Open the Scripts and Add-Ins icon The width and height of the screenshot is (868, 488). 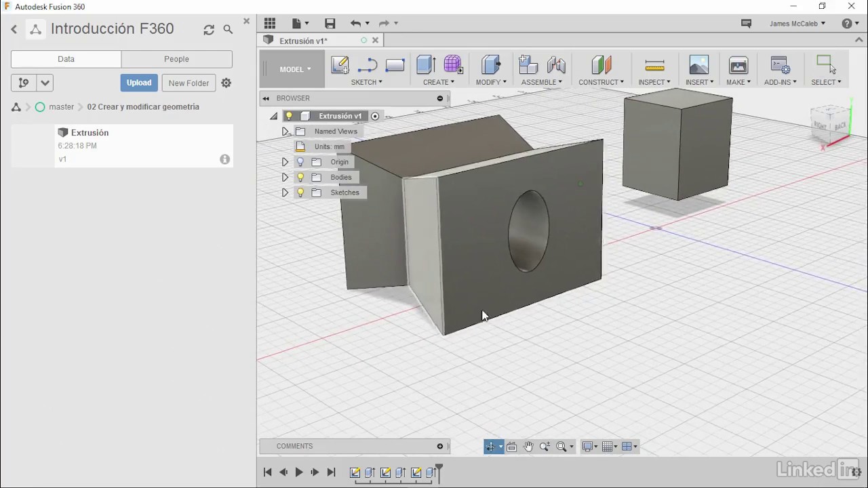click(780, 65)
